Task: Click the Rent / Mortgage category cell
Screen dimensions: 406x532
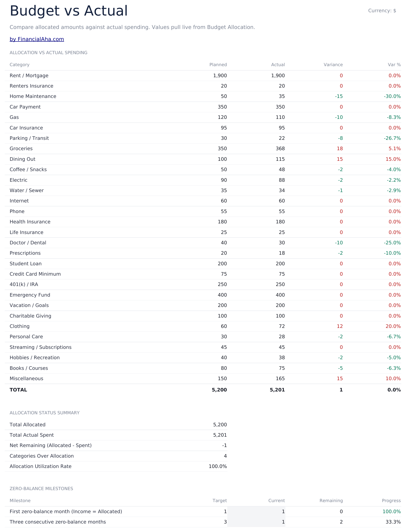Action: point(29,76)
